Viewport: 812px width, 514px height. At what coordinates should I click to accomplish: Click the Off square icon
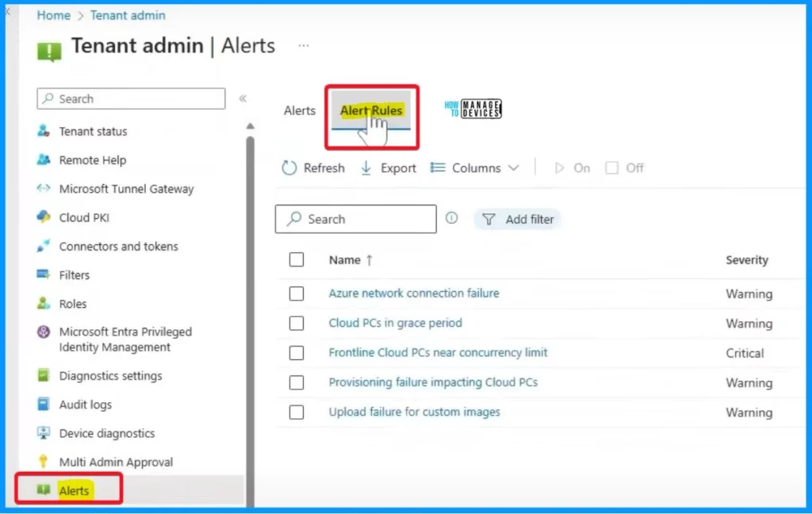611,168
